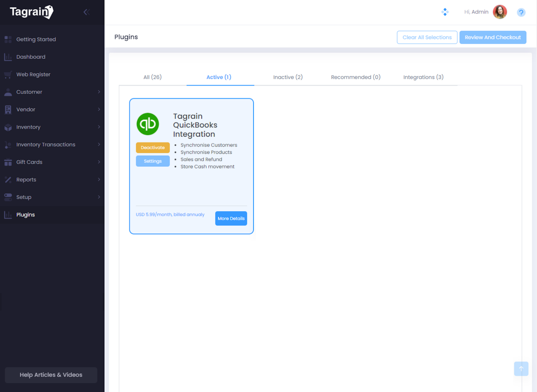Open QuickBooks plugin Settings
Screen dimensions: 537x392
153,161
